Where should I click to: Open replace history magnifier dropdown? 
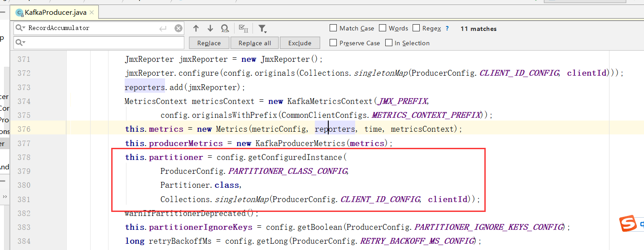(x=21, y=43)
